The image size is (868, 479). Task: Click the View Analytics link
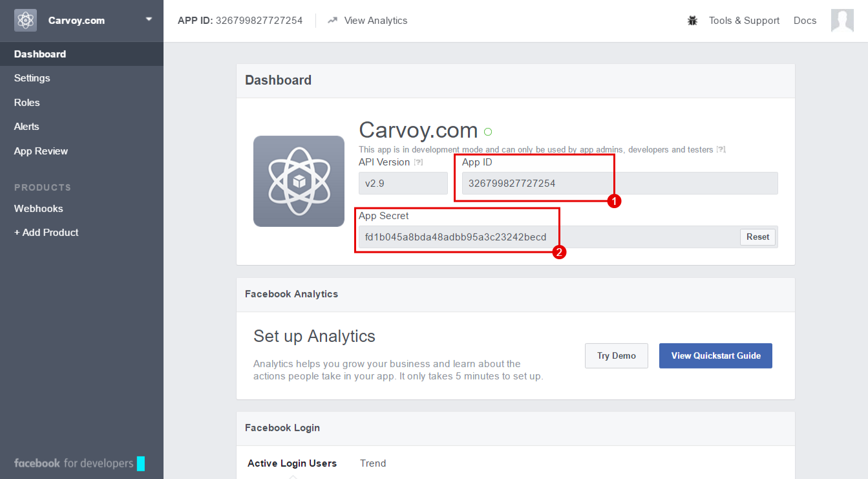pyautogui.click(x=376, y=21)
